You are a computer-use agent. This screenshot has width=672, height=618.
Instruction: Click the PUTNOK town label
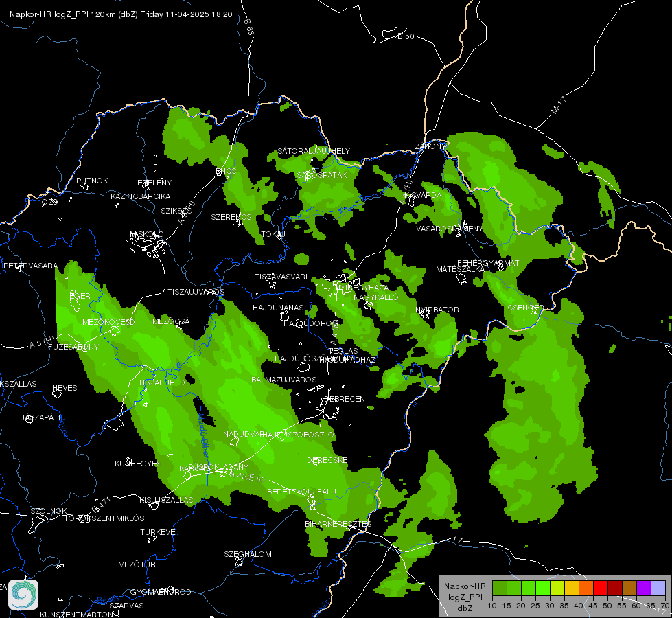92,181
